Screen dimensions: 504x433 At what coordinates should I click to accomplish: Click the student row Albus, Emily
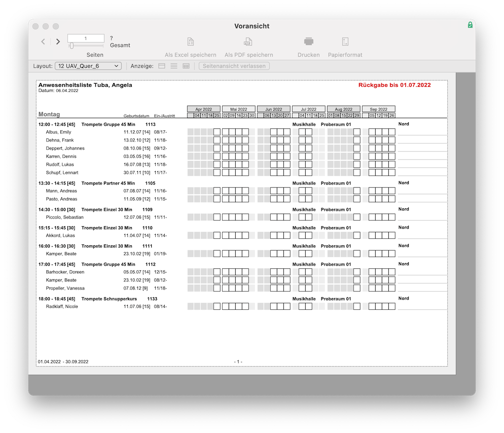click(243, 132)
